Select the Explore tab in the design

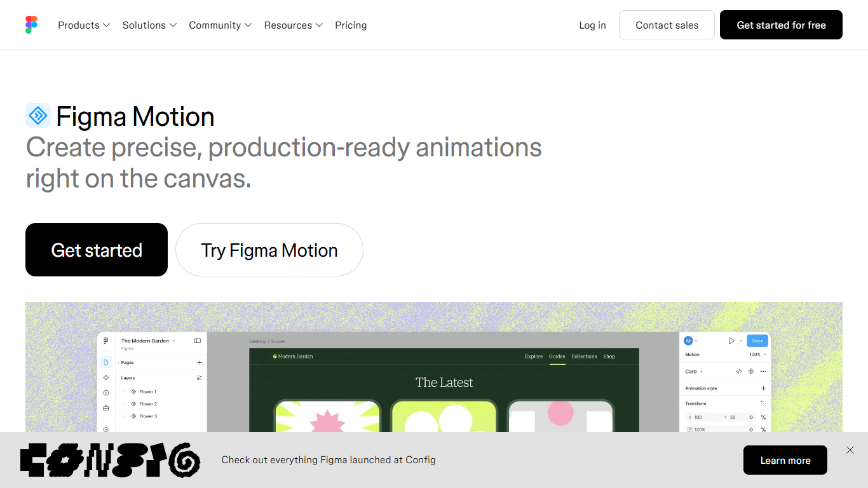tap(534, 356)
